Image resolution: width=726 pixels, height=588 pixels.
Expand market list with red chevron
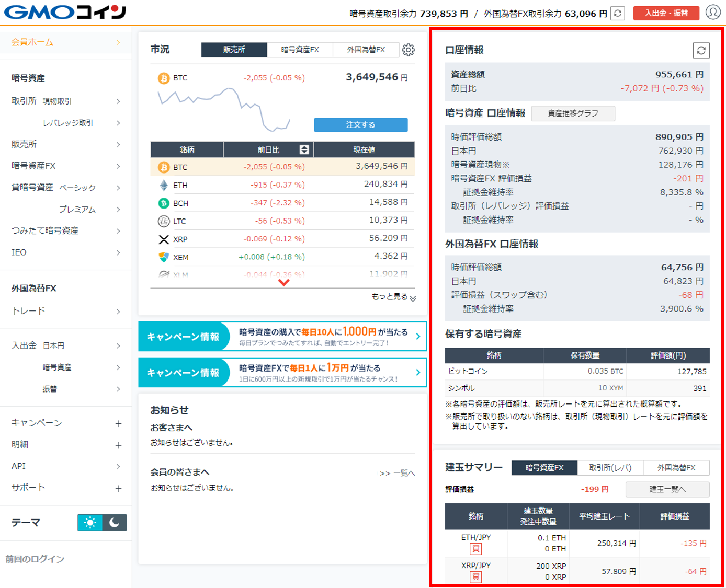[283, 283]
